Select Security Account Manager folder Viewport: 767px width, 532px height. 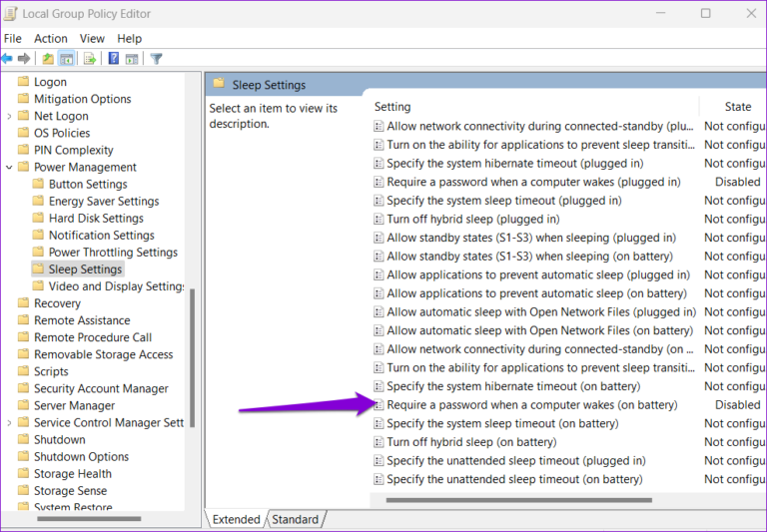click(101, 388)
